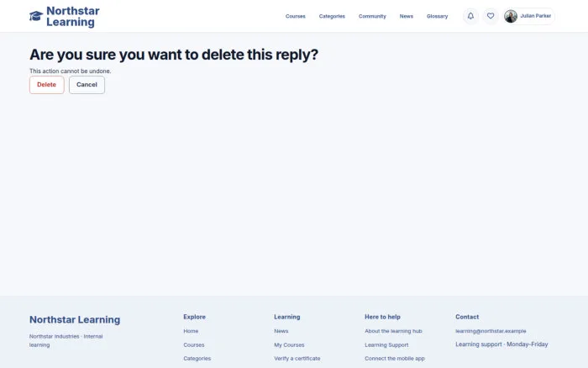Open Connect the mobile app link
The width and height of the screenshot is (588, 368).
(x=395, y=359)
